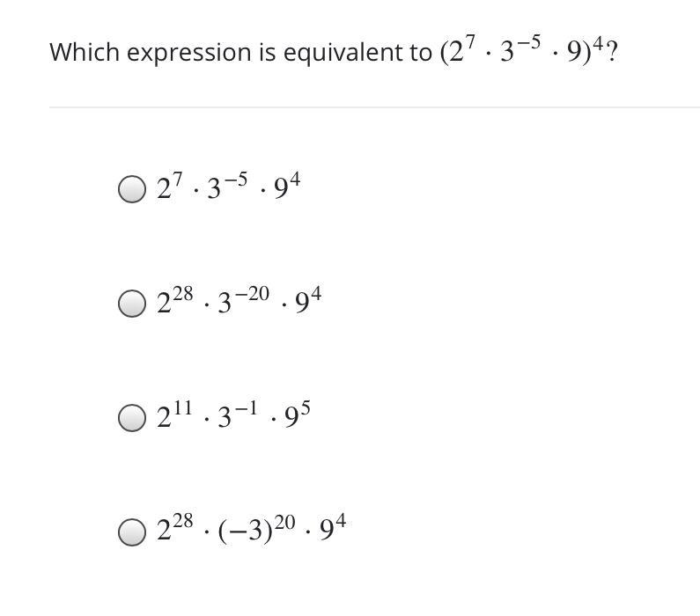The height and width of the screenshot is (616, 700).
Task: Click the fourth answer's expression text
Action: [252, 531]
